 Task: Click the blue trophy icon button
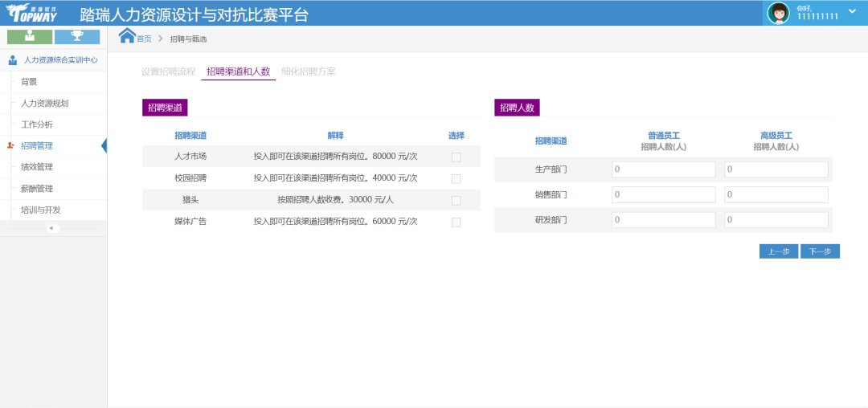pos(77,36)
